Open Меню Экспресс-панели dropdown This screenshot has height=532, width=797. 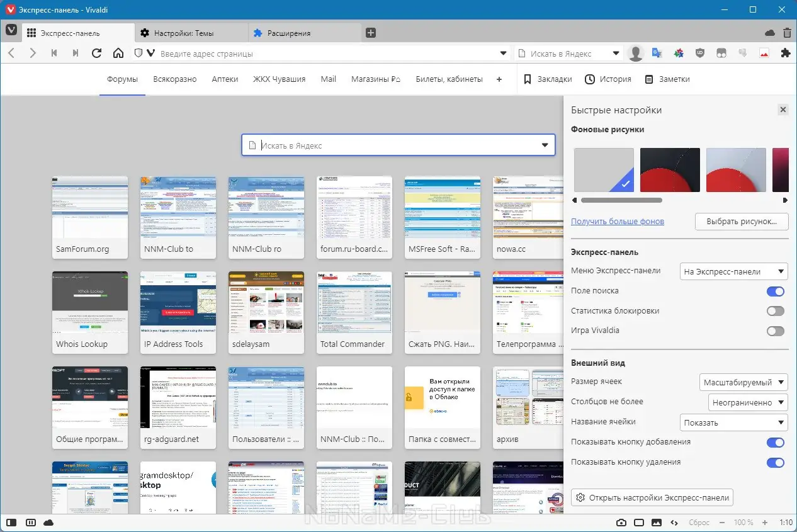click(x=734, y=272)
